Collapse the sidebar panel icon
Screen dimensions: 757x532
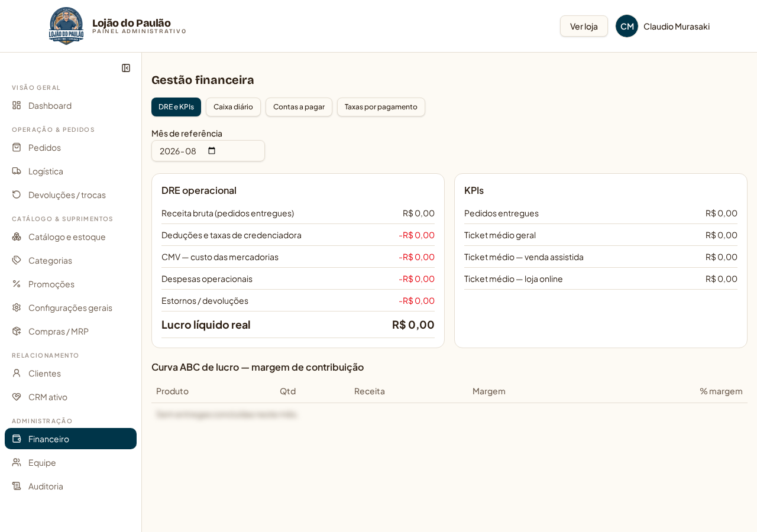[x=126, y=68]
